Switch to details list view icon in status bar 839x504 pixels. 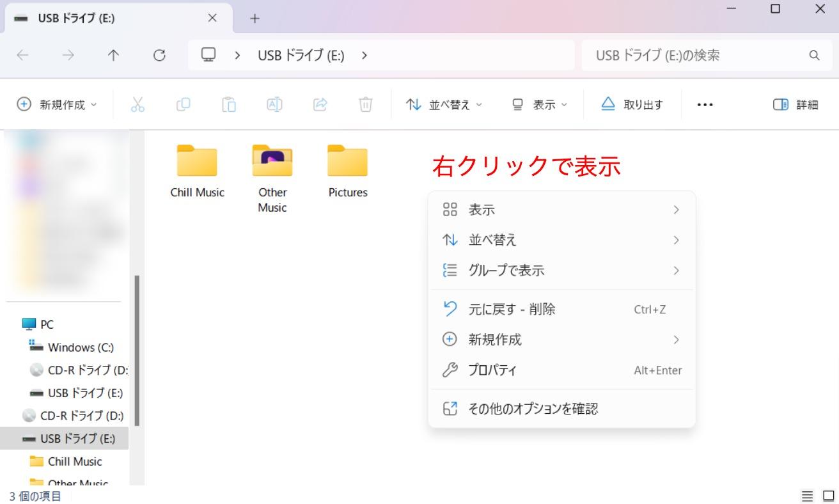(x=808, y=496)
